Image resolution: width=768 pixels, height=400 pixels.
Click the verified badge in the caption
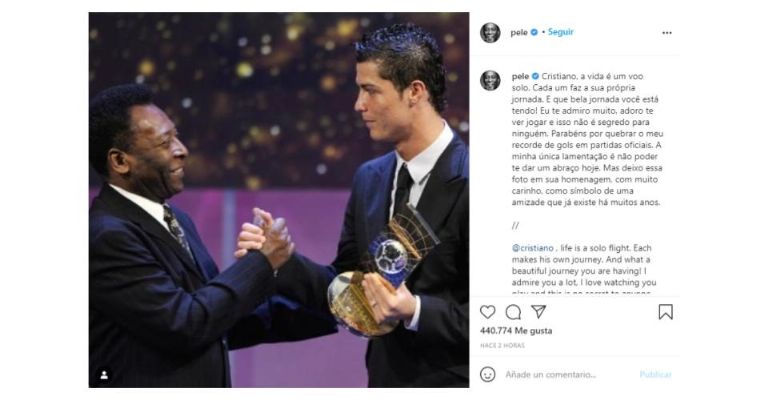(x=535, y=76)
